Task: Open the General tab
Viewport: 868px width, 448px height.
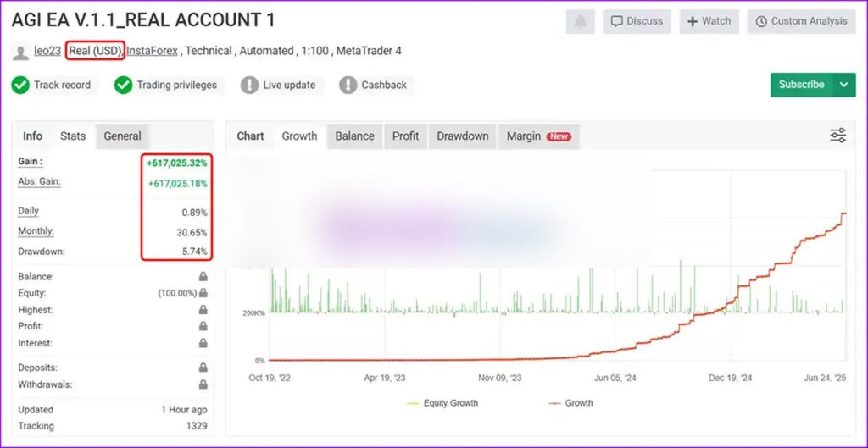Action: click(x=122, y=136)
